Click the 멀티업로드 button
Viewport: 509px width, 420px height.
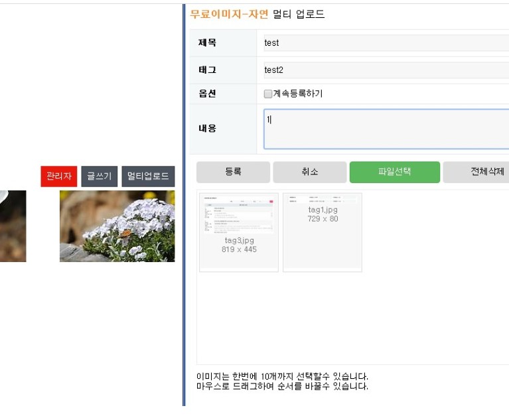148,176
